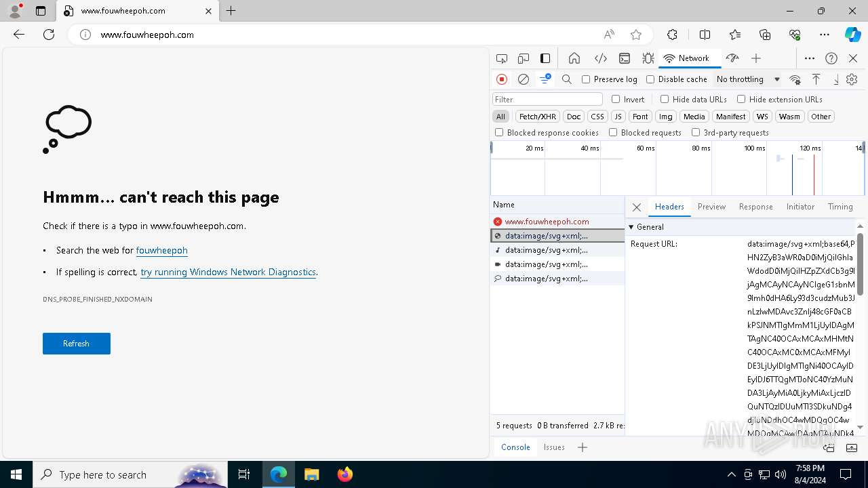Image resolution: width=868 pixels, height=488 pixels.
Task: Switch to the Response tab
Action: (x=755, y=207)
